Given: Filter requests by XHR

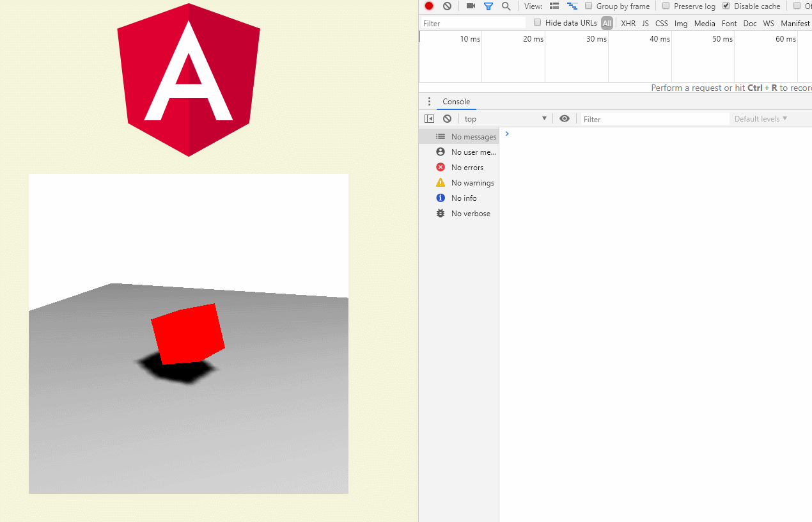Looking at the screenshot, I should click(x=628, y=23).
